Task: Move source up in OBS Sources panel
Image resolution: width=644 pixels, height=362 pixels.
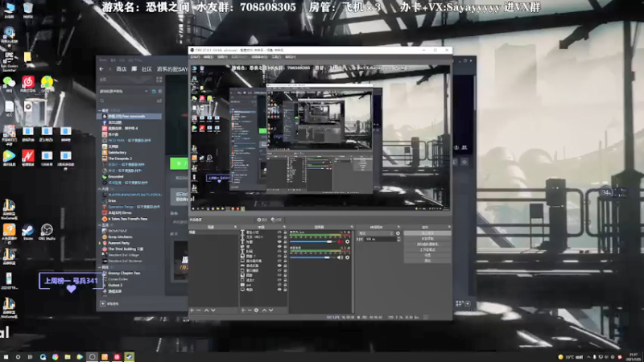Action: tap(264, 311)
